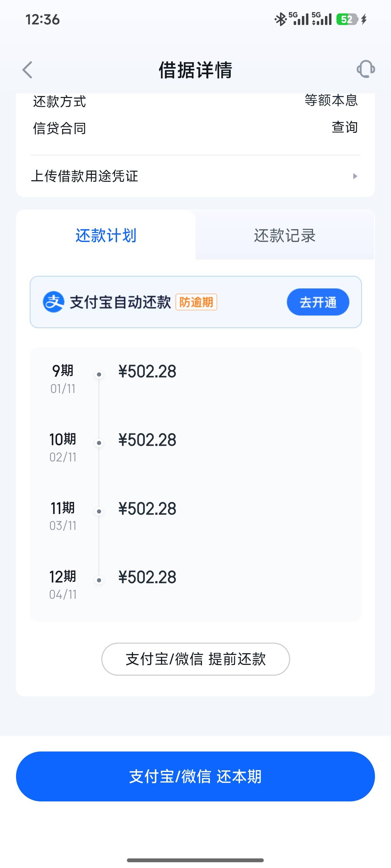Switch to 还款记录 tab
391x868 pixels.
pyautogui.click(x=285, y=235)
